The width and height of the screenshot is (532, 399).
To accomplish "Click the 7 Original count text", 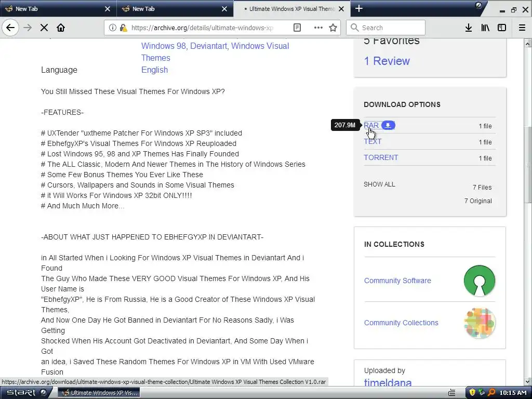I will [x=478, y=201].
